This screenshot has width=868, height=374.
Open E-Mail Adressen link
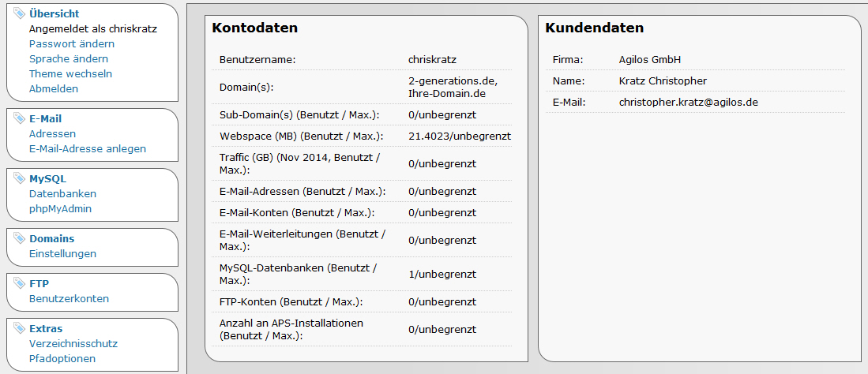click(x=53, y=133)
